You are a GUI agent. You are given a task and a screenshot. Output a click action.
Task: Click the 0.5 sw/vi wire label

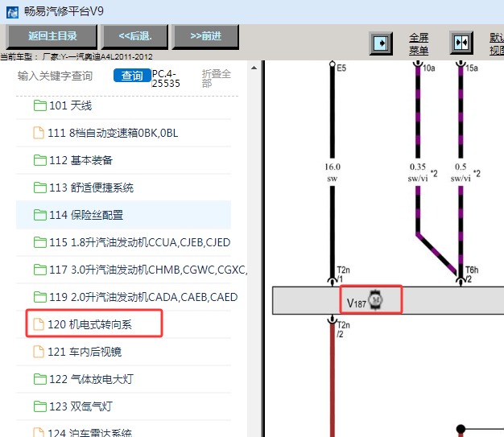pos(461,172)
